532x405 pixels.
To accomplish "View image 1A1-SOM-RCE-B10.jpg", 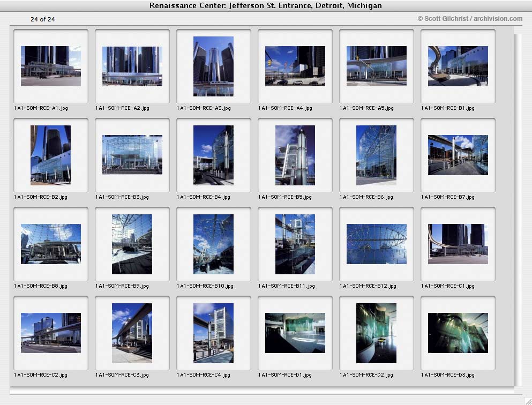I will (x=213, y=244).
